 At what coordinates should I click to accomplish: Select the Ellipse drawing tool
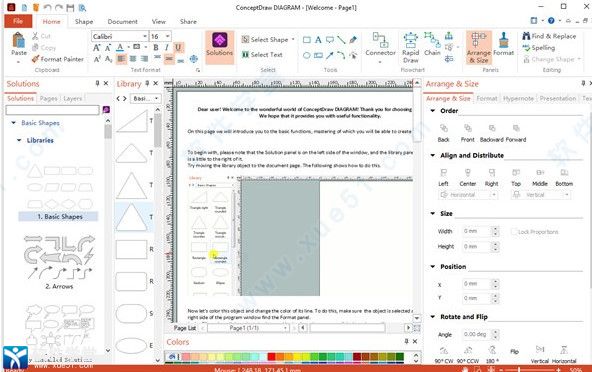click(x=307, y=56)
